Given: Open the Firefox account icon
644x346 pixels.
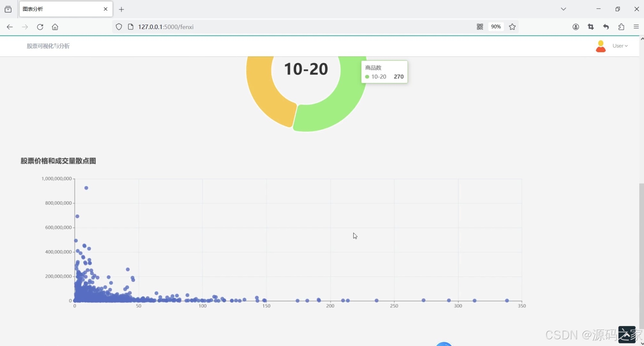Looking at the screenshot, I should coord(576,27).
